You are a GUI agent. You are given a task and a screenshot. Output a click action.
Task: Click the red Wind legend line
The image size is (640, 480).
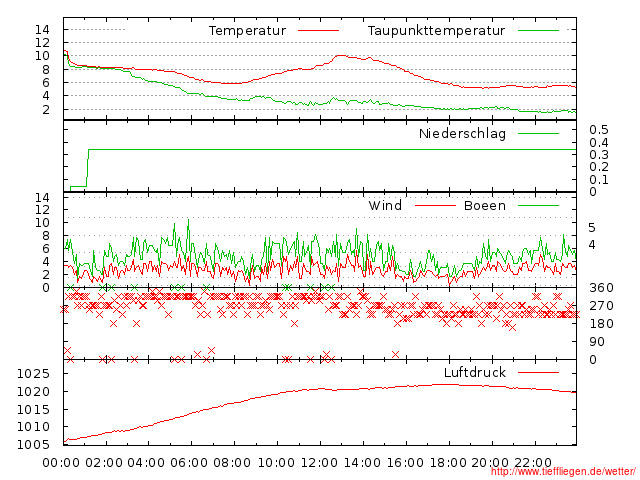point(435,205)
